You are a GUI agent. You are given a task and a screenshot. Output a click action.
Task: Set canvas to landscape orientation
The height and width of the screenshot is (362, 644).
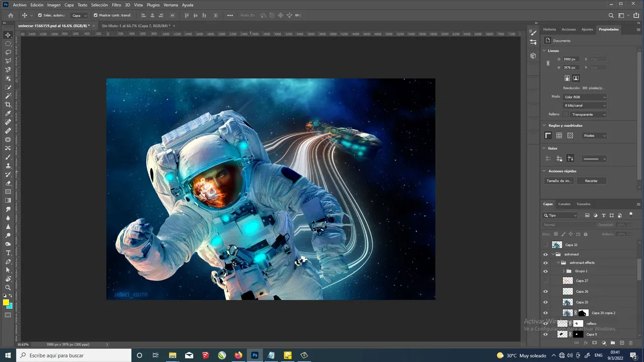pos(576,78)
